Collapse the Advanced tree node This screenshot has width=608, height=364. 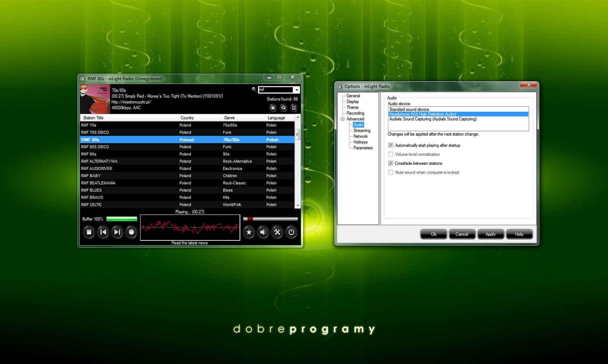coord(343,119)
